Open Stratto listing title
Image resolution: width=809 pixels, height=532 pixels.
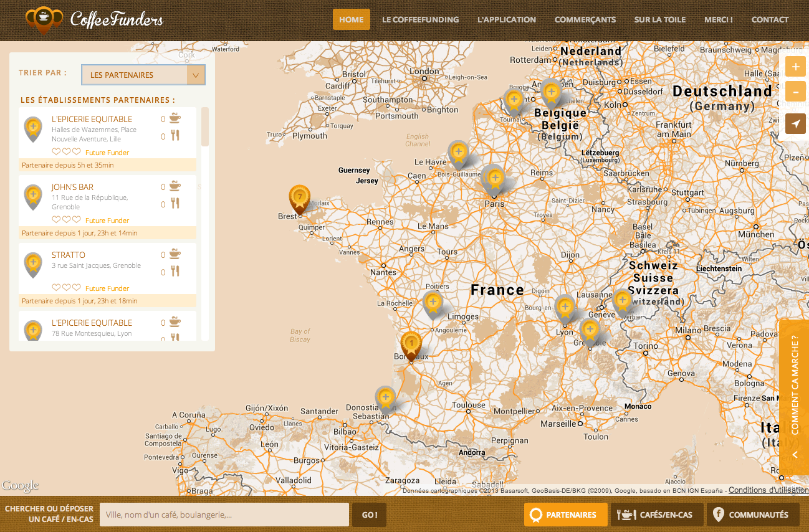(x=69, y=255)
